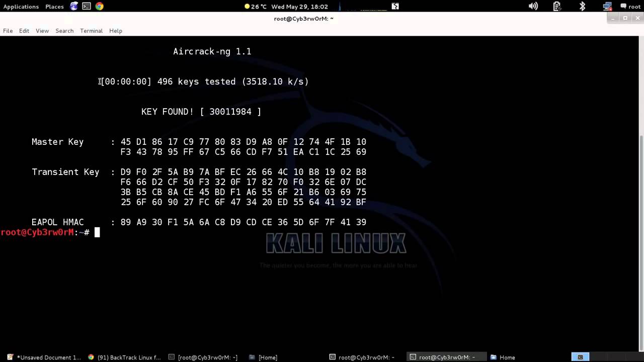This screenshot has width=644, height=362.
Task: Open the volume control icon
Action: pos(533,7)
